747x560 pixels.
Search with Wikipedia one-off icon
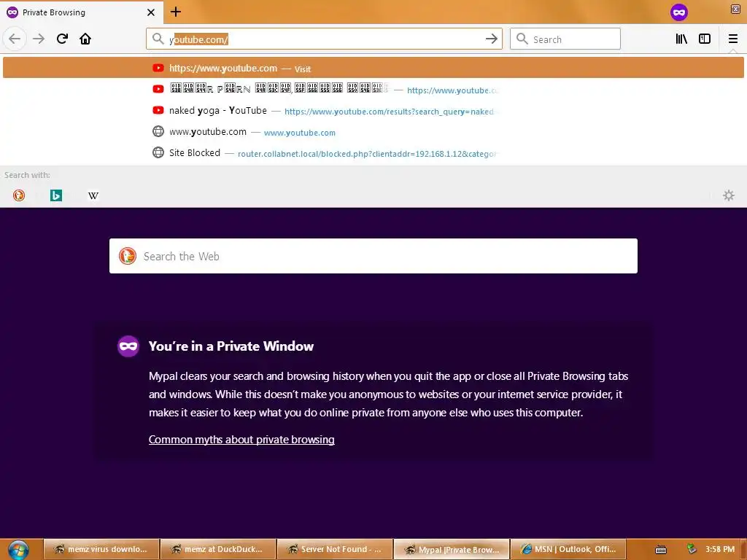tap(93, 195)
